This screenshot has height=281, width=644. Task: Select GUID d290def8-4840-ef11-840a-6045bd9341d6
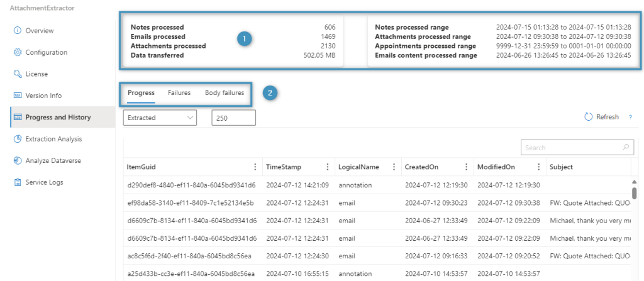tap(192, 185)
